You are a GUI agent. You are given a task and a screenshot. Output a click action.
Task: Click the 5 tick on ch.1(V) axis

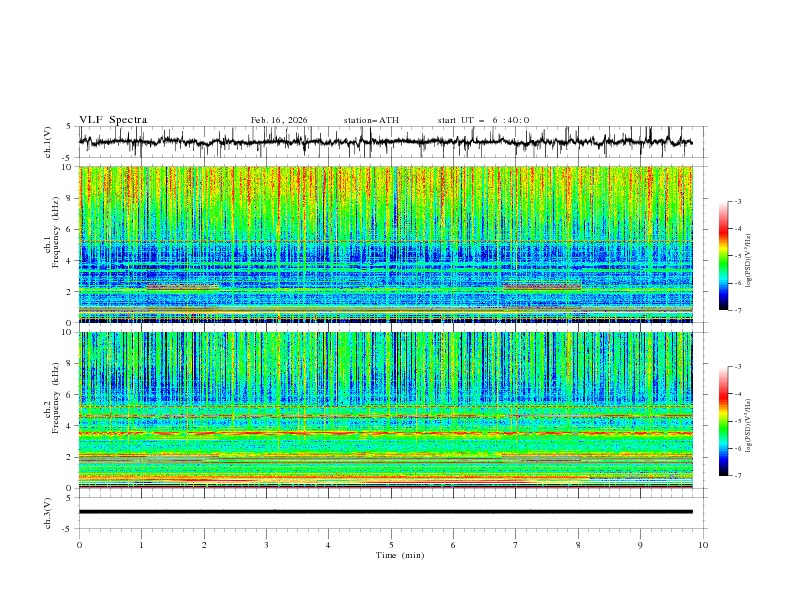pyautogui.click(x=70, y=126)
